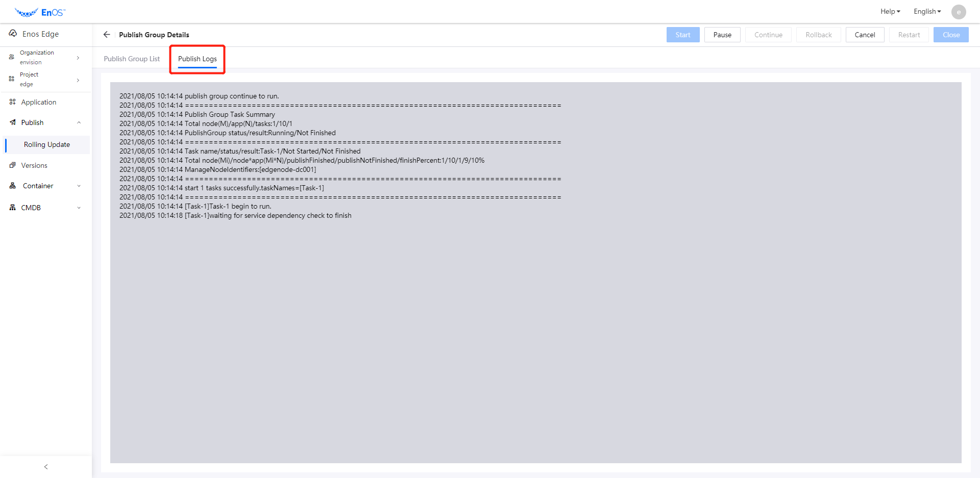980x478 pixels.
Task: Click log line 'PublishGroup status/result:Running/Not Finished'
Action: pyautogui.click(x=228, y=133)
